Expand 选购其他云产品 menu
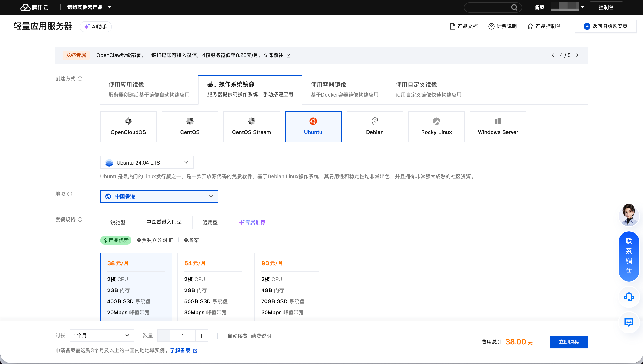The height and width of the screenshot is (364, 643). point(89,7)
